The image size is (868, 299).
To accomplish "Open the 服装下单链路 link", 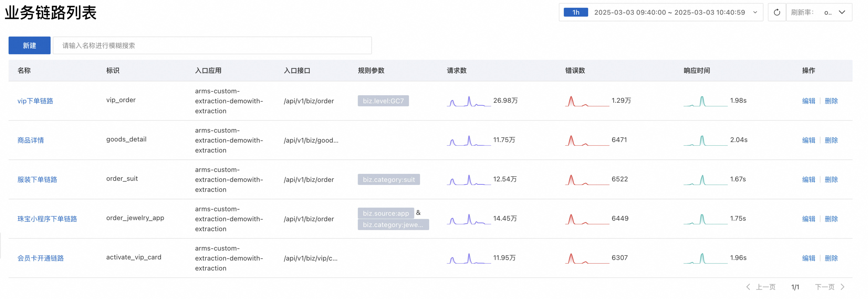I will [37, 180].
